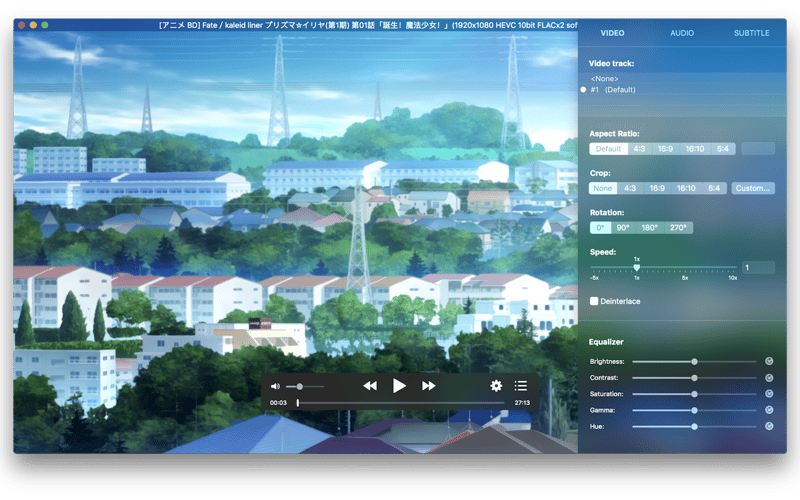The height and width of the screenshot is (500, 800).
Task: Click the Saturation slider
Action: pyautogui.click(x=694, y=394)
